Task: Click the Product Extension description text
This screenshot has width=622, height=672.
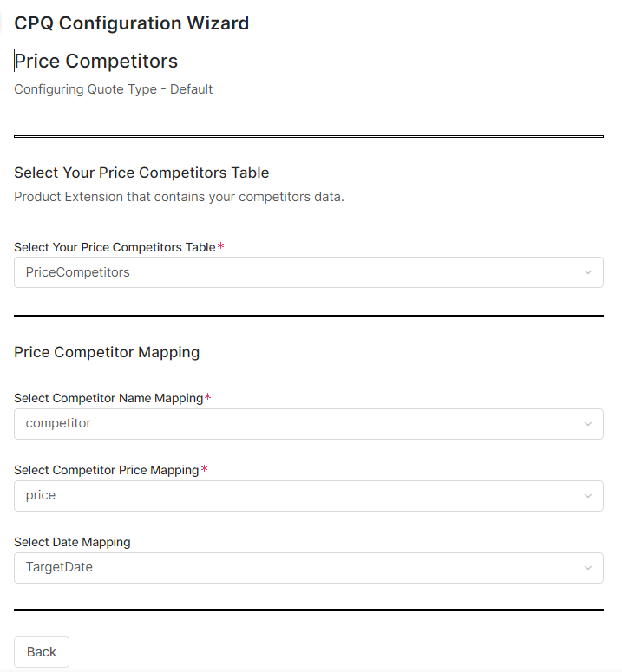Action: tap(179, 197)
